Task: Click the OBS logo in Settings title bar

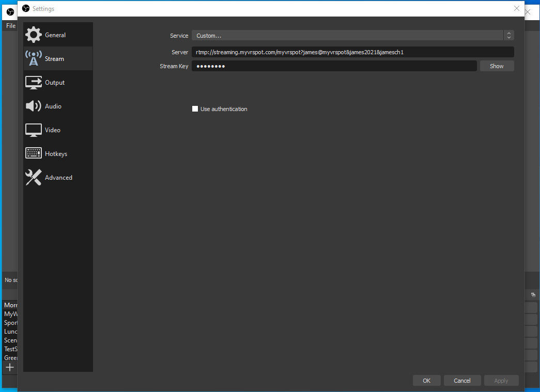Action: [x=26, y=8]
